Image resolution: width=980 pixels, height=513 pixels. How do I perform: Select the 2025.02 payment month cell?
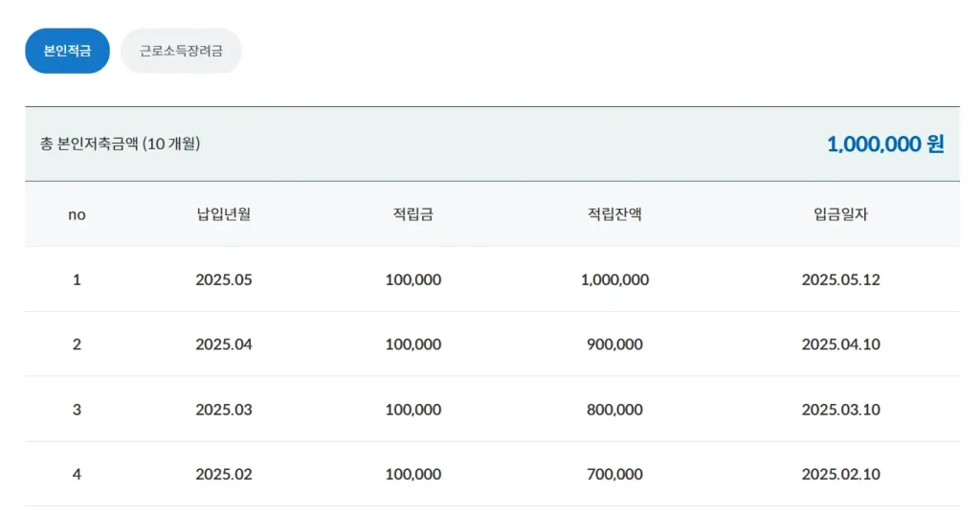(x=223, y=474)
